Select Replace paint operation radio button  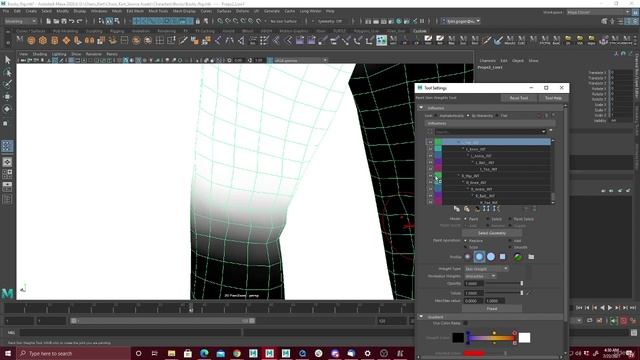click(x=466, y=241)
